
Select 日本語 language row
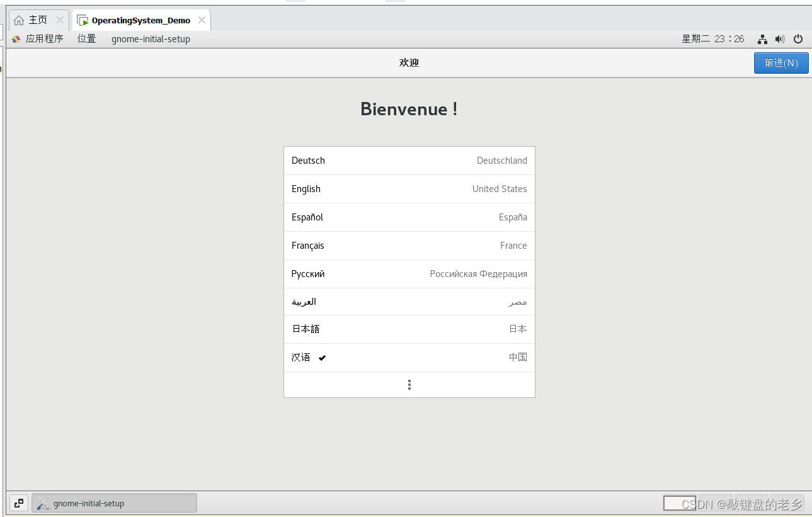(409, 329)
